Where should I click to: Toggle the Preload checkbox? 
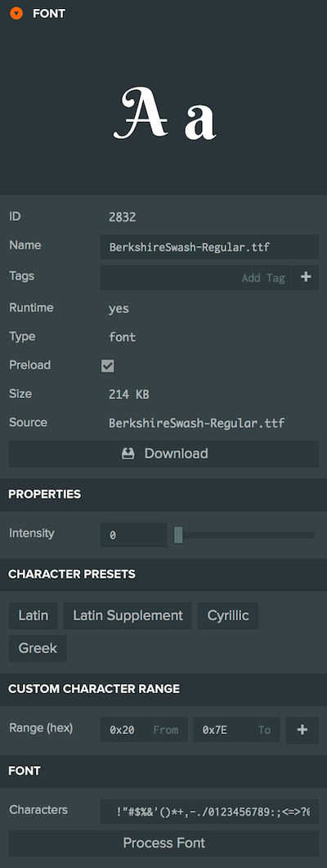108,366
